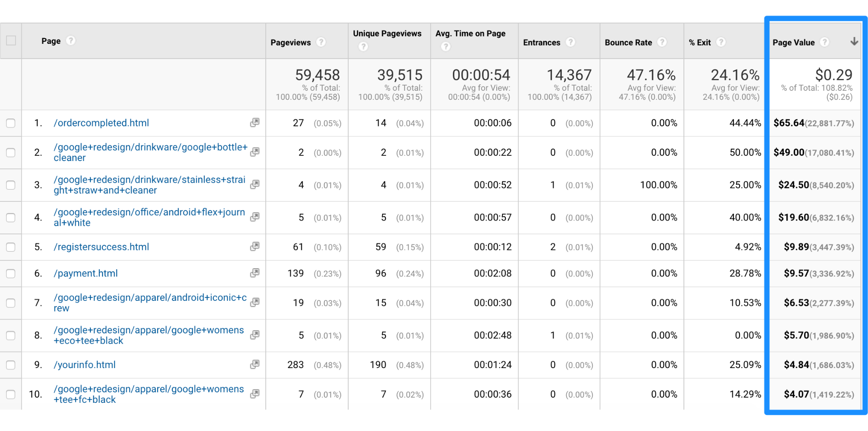Viewport: 868px width, 431px height.
Task: Click help icon next to Page Value
Action: coord(824,42)
